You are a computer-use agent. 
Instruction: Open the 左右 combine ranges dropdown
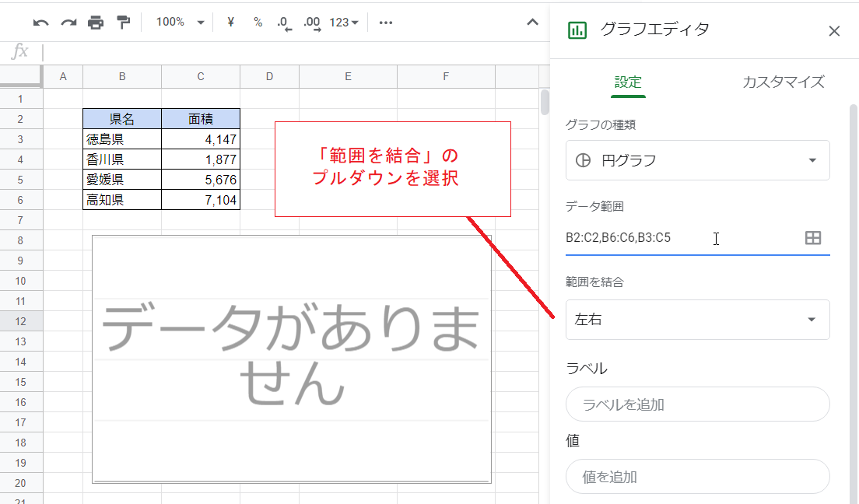coord(697,320)
